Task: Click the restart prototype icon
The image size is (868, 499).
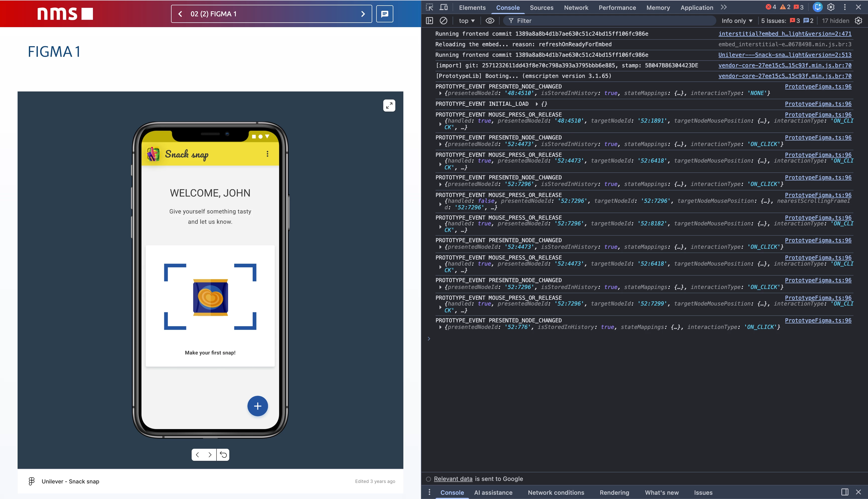Action: click(223, 455)
